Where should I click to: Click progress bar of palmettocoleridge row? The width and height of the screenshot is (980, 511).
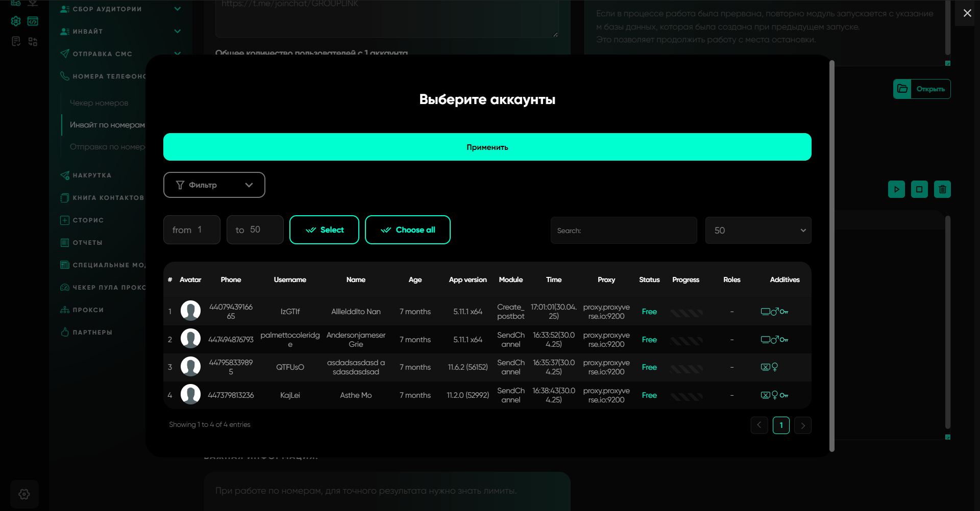pyautogui.click(x=686, y=340)
